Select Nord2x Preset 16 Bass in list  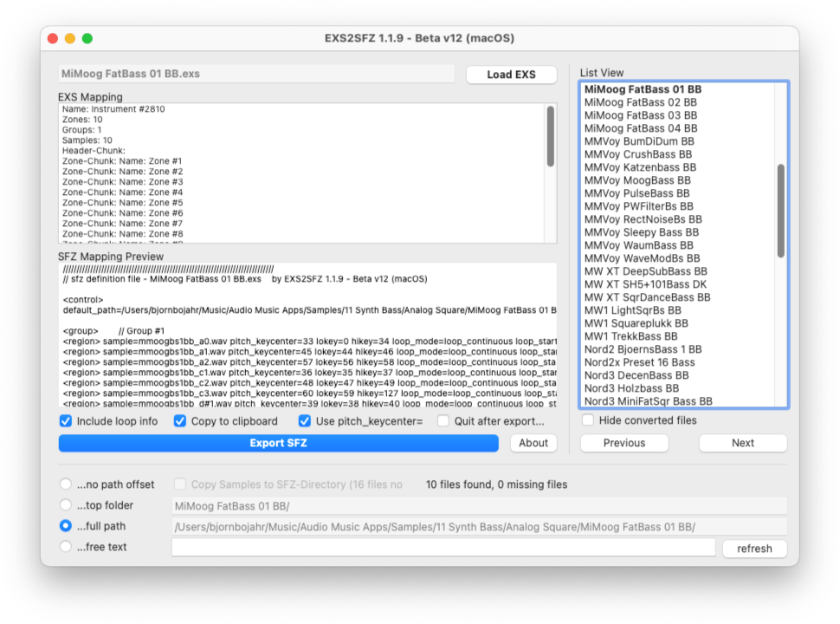640,362
